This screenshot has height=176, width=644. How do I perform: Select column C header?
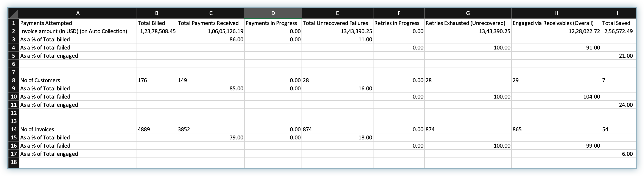(211, 13)
